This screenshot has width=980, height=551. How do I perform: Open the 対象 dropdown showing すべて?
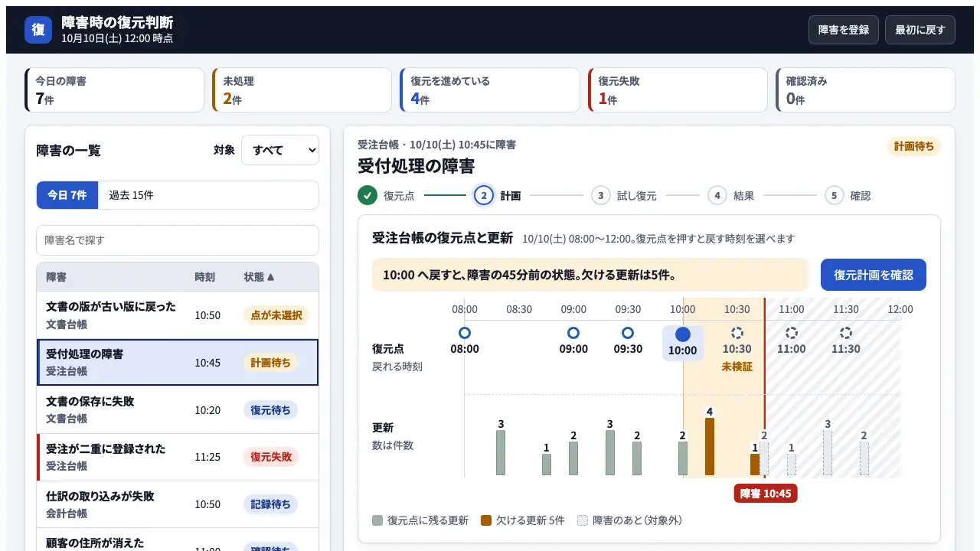(280, 150)
